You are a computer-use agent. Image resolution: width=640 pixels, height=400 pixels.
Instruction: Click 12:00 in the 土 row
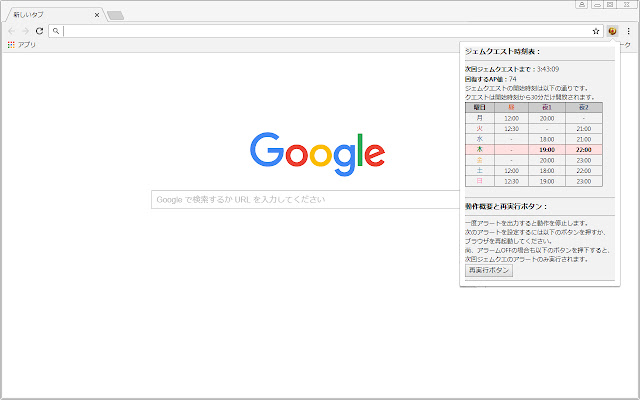point(511,171)
